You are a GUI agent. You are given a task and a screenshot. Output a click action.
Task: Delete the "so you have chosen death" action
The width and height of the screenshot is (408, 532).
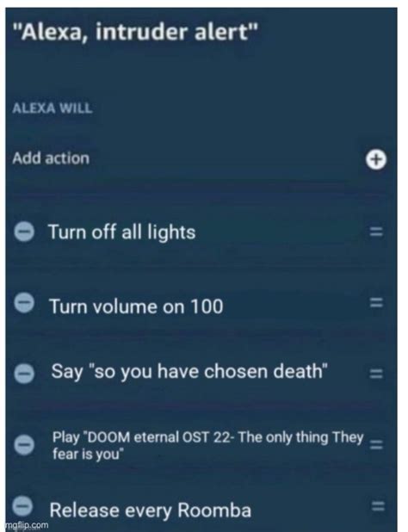[24, 374]
